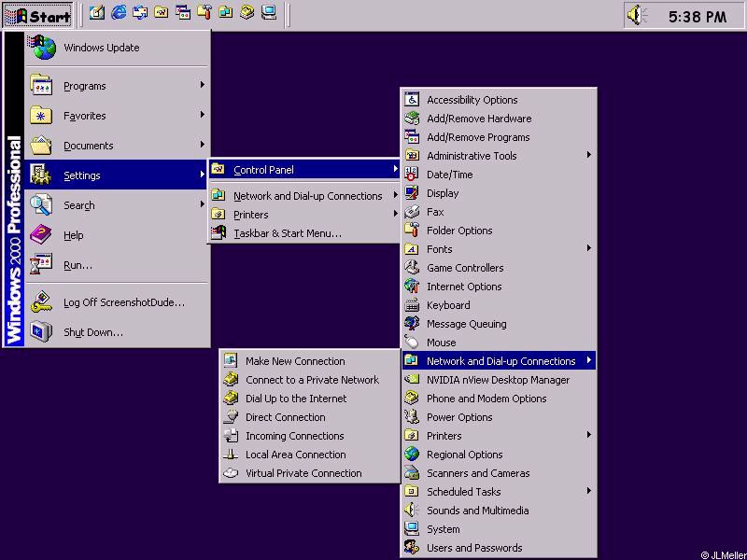747x560 pixels.
Task: Click the Add/Remove Programs icon in quick launch
Action: [183, 13]
